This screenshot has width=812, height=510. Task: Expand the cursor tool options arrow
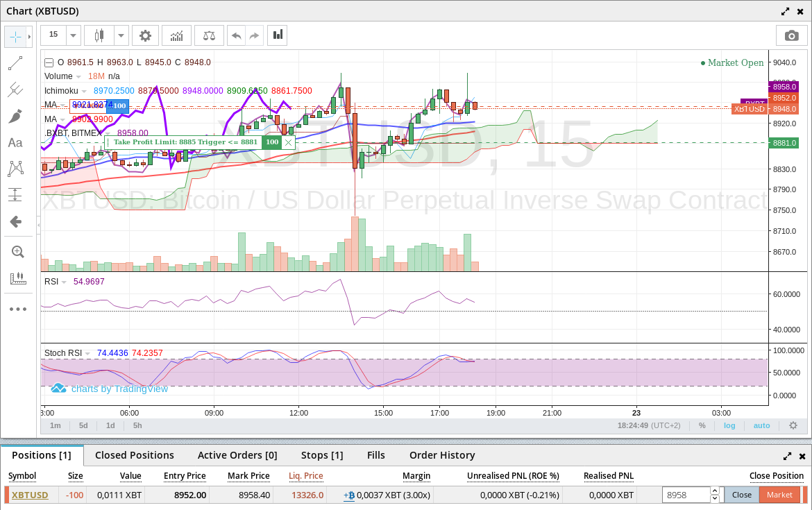[30, 36]
